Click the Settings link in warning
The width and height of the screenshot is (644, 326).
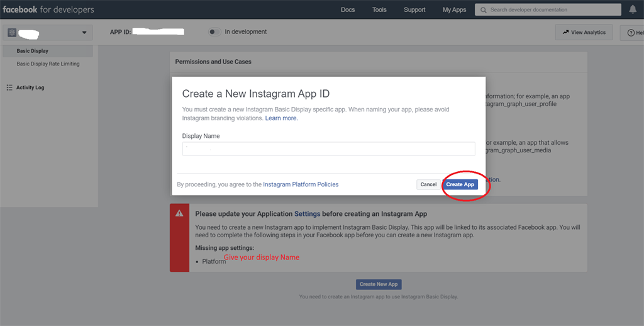(x=307, y=214)
